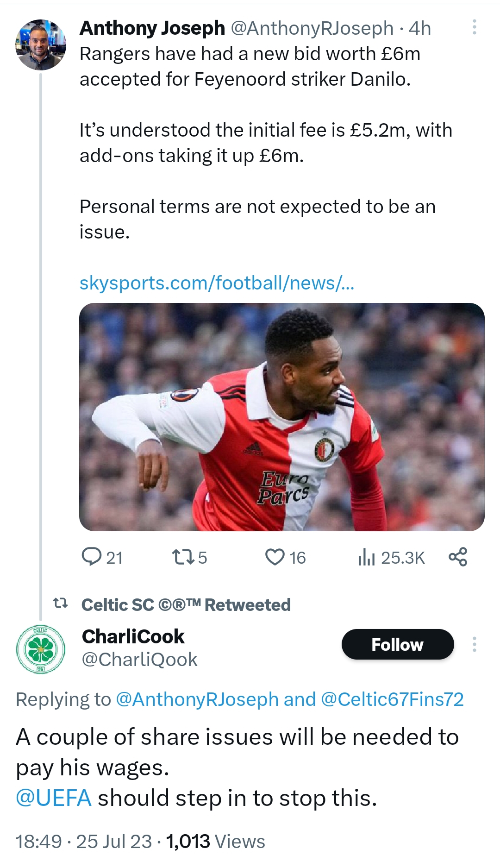The width and height of the screenshot is (500, 868).
Task: Like the tweet with the heart icon
Action: 275,557
